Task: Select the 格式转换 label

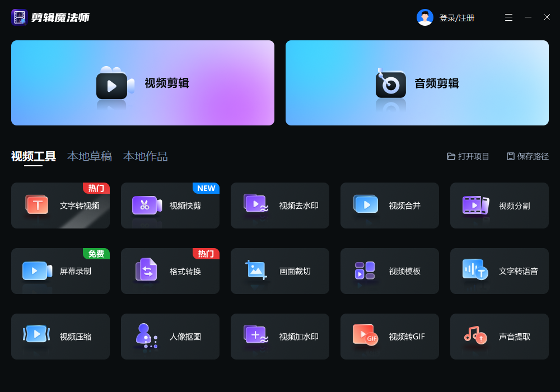Action: [x=185, y=272]
